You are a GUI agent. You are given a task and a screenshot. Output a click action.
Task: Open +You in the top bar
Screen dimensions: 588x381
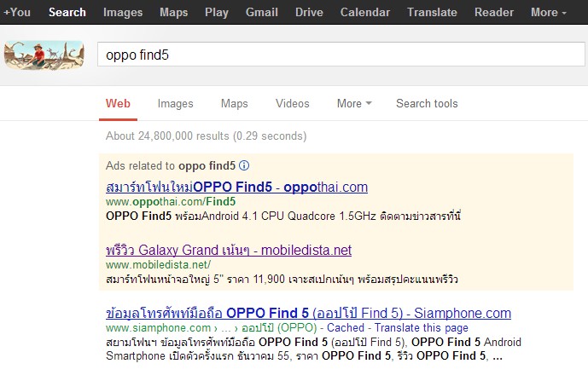[x=17, y=13]
